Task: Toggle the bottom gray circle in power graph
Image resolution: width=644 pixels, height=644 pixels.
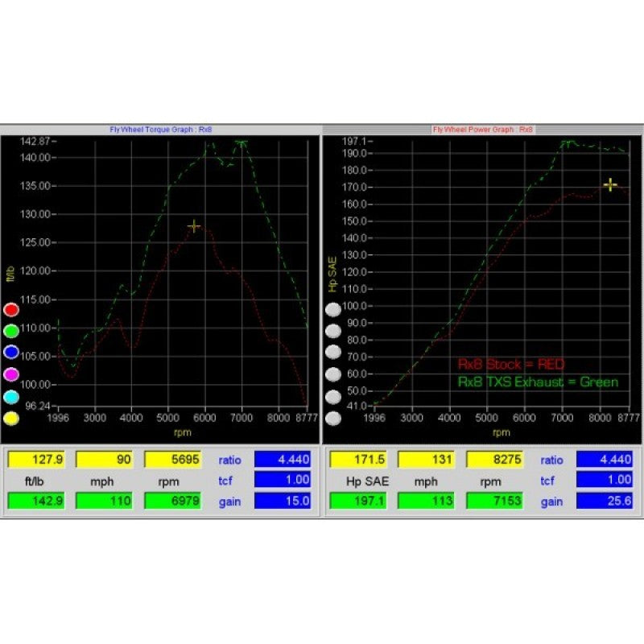Action: pos(332,419)
